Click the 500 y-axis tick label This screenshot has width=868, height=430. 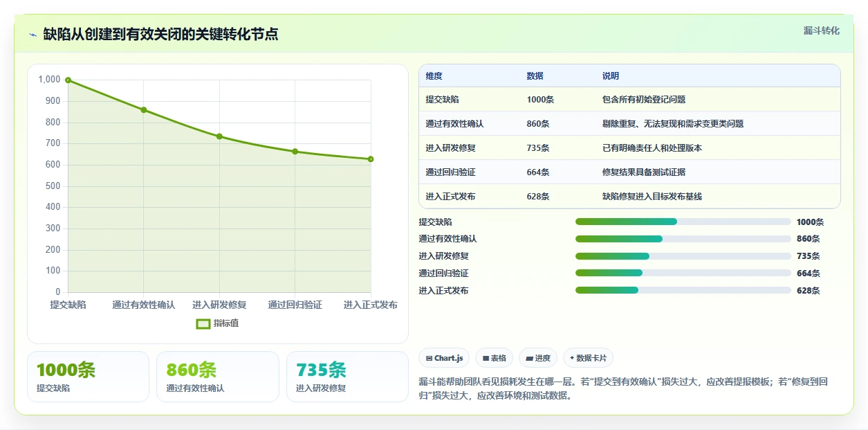pyautogui.click(x=53, y=186)
